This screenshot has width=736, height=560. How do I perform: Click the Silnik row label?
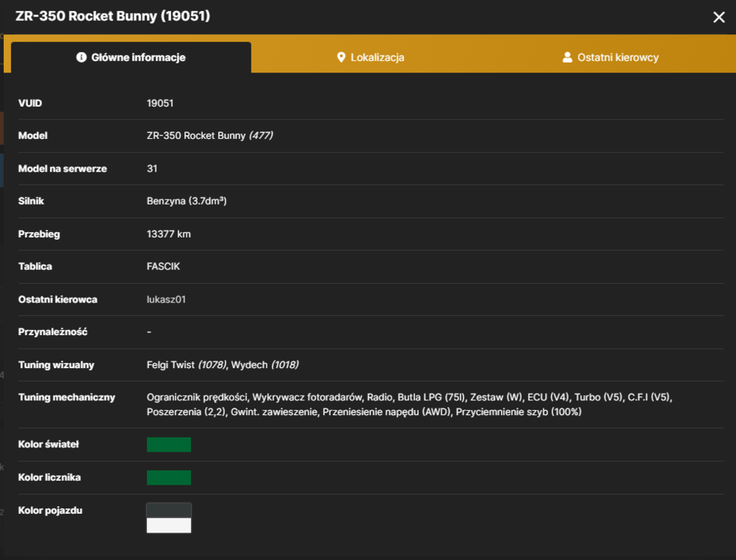coord(31,201)
